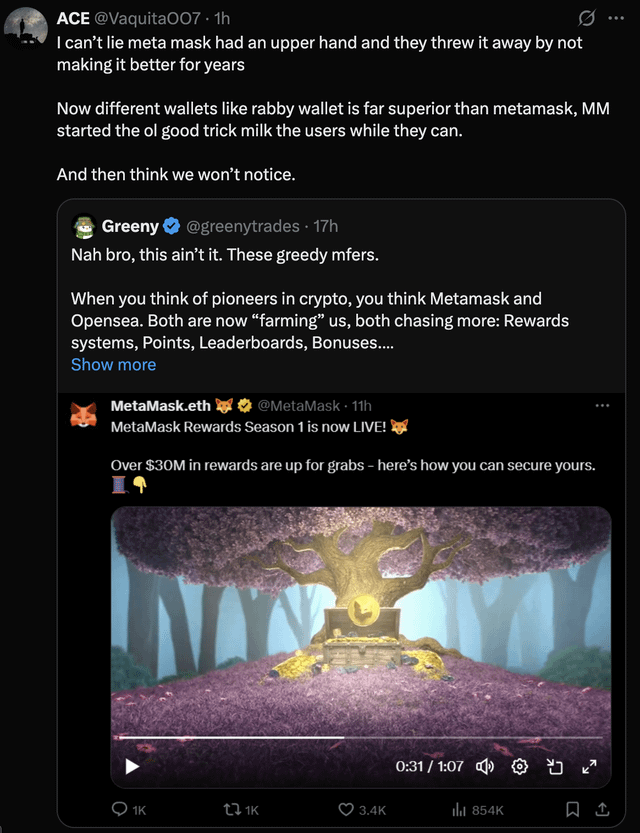
Task: Bookmark this post
Action: (x=572, y=809)
